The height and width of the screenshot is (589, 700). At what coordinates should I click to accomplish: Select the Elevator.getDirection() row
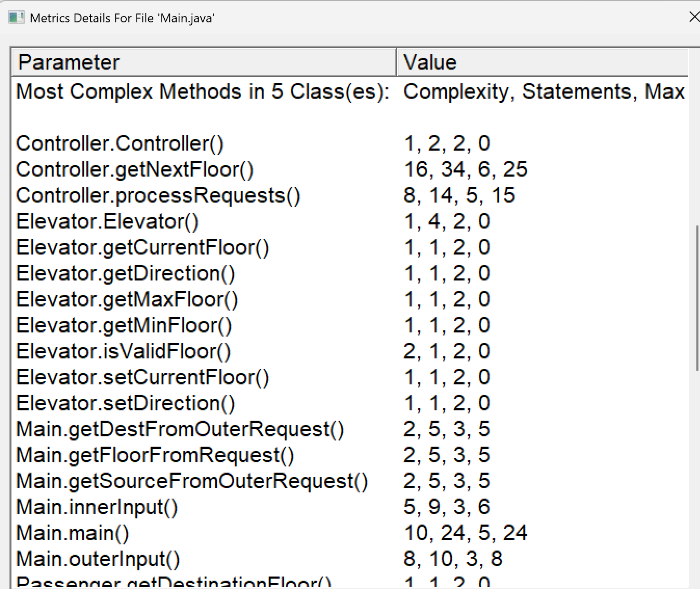click(126, 273)
